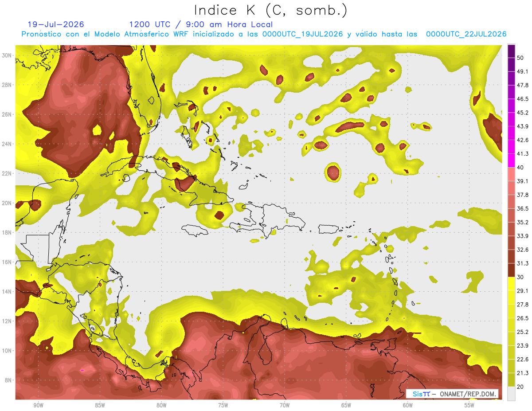
Task: Click the colorbar value '40'
Action: (520, 168)
